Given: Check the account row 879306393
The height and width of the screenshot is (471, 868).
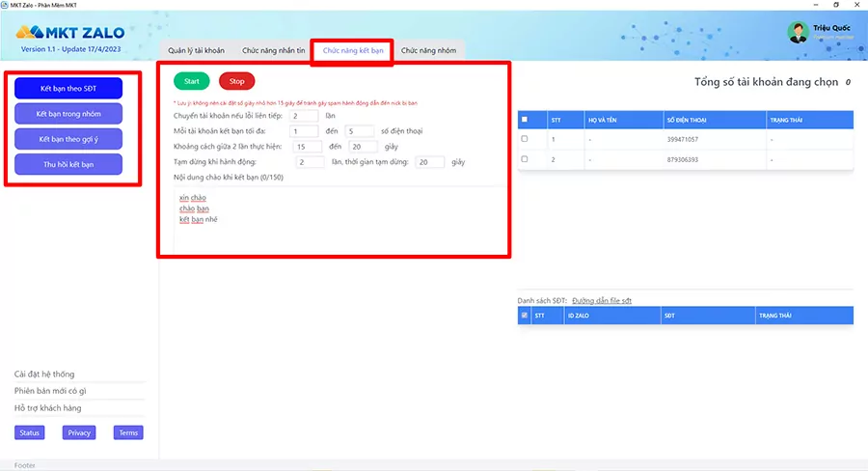Looking at the screenshot, I should tap(525, 159).
